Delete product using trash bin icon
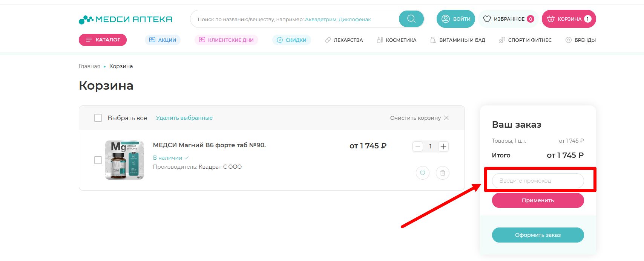Viewport: 644px width, 261px height. (x=442, y=173)
